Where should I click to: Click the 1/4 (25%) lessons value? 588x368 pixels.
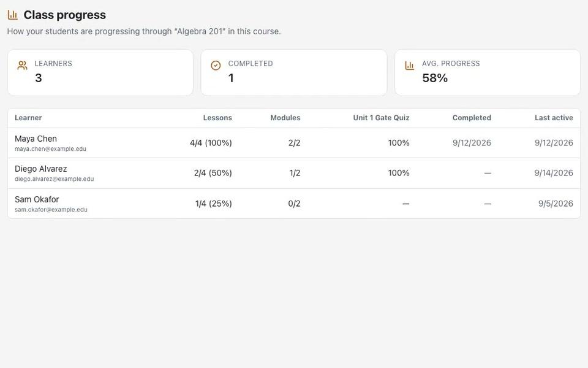coord(214,204)
